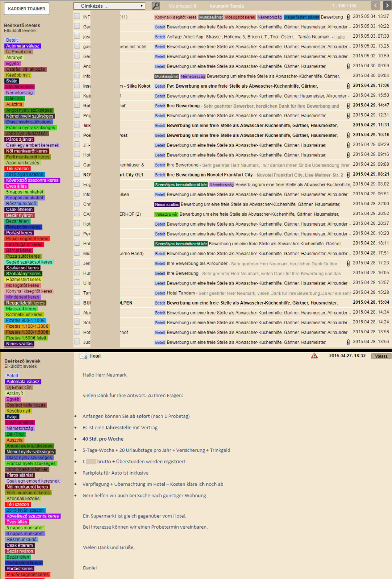Viewport: 392px width, 579px height.
Task: Click Megerősített ajánlat tag on first email
Action: click(302, 17)
